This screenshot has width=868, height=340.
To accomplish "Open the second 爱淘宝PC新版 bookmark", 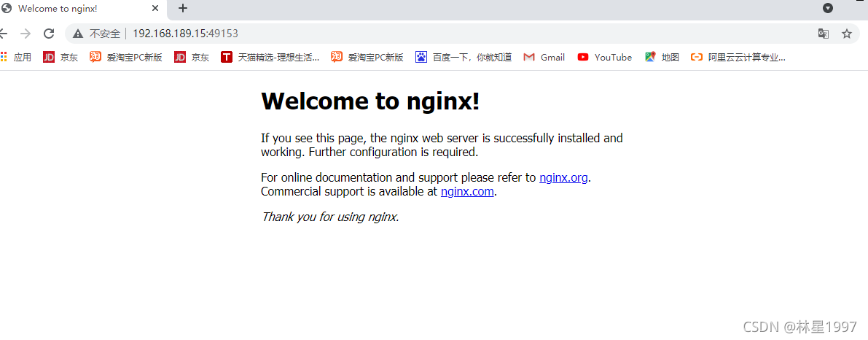I will pos(367,57).
